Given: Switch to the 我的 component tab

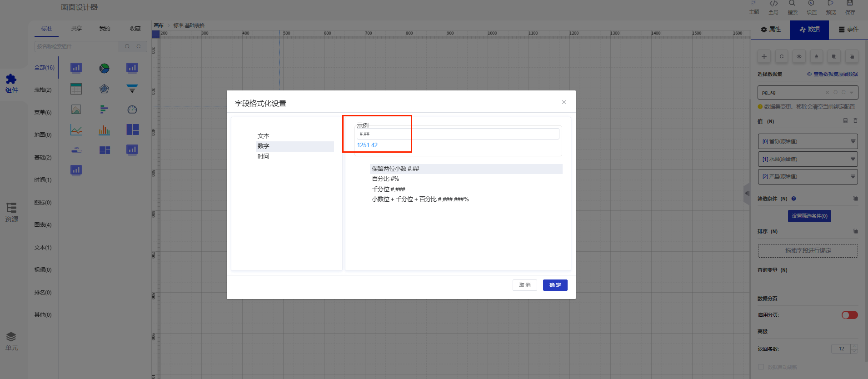Looking at the screenshot, I should tap(105, 29).
